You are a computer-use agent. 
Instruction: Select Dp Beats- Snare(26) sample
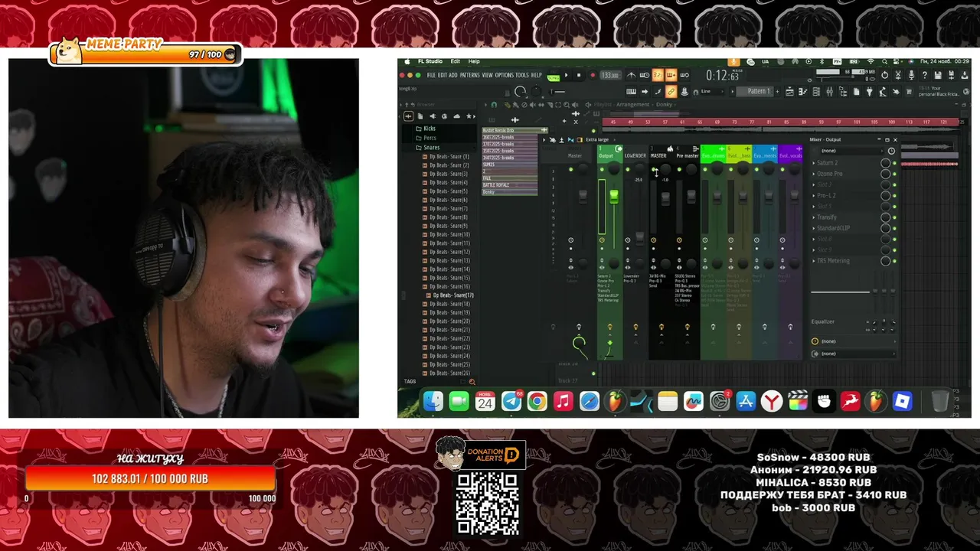pyautogui.click(x=449, y=373)
